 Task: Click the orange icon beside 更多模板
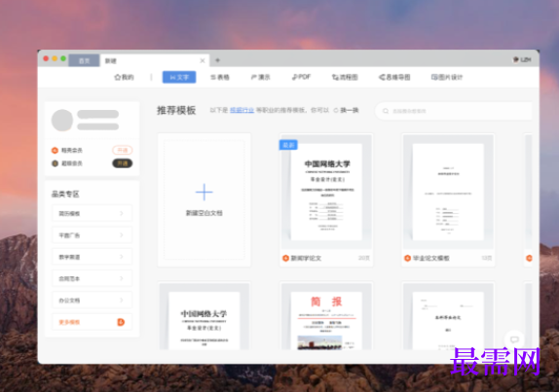click(x=121, y=322)
